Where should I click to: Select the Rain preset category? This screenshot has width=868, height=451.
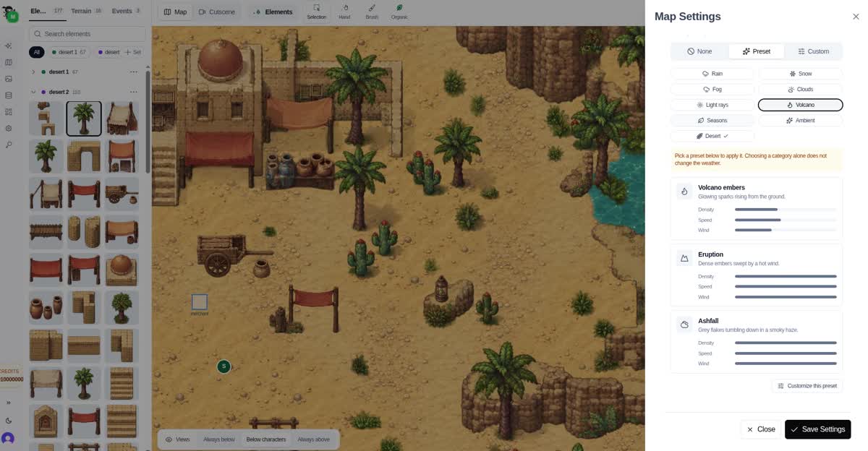click(712, 74)
